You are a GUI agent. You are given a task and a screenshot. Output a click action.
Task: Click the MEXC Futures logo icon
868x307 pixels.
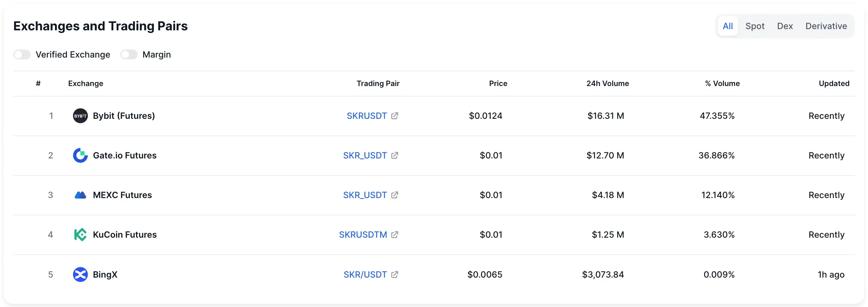pyautogui.click(x=80, y=195)
